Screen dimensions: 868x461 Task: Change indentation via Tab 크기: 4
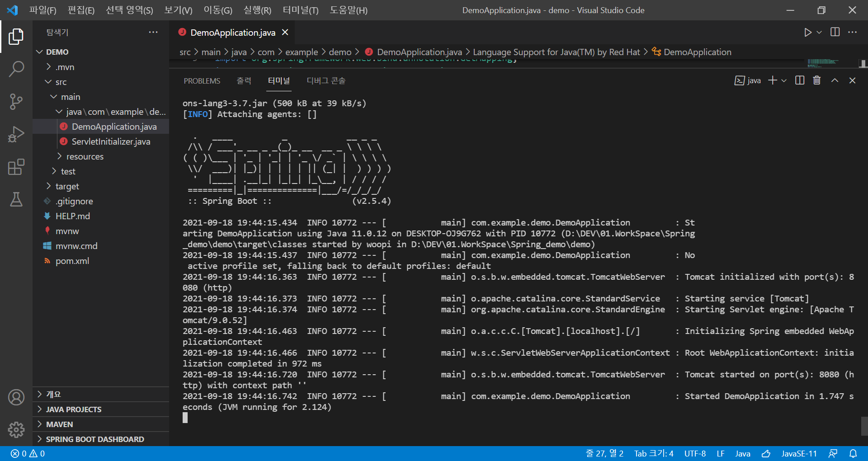click(654, 453)
